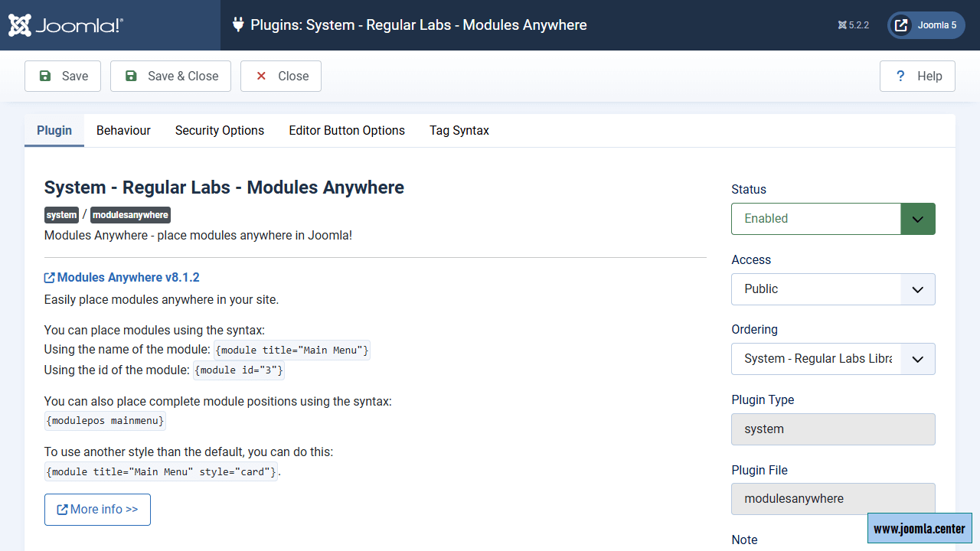Click the Ordering label
Image resolution: width=980 pixels, height=551 pixels.
point(754,330)
